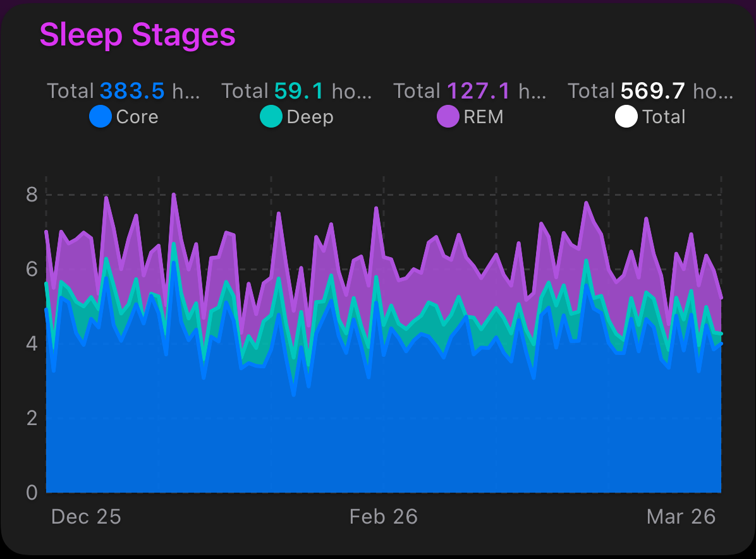Select the Feb 26 axis label
Screen dimensions: 756x559
tap(384, 517)
